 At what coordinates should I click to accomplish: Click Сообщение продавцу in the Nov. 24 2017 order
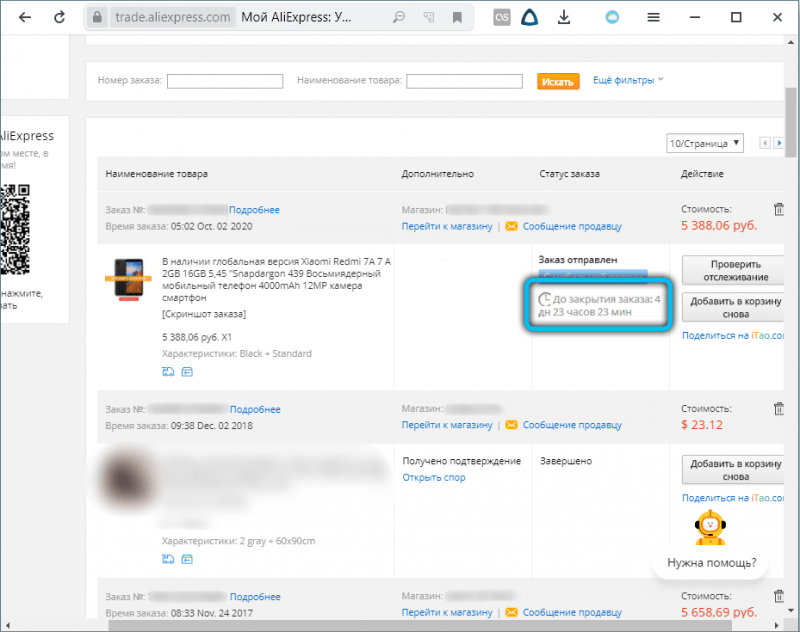pos(572,612)
